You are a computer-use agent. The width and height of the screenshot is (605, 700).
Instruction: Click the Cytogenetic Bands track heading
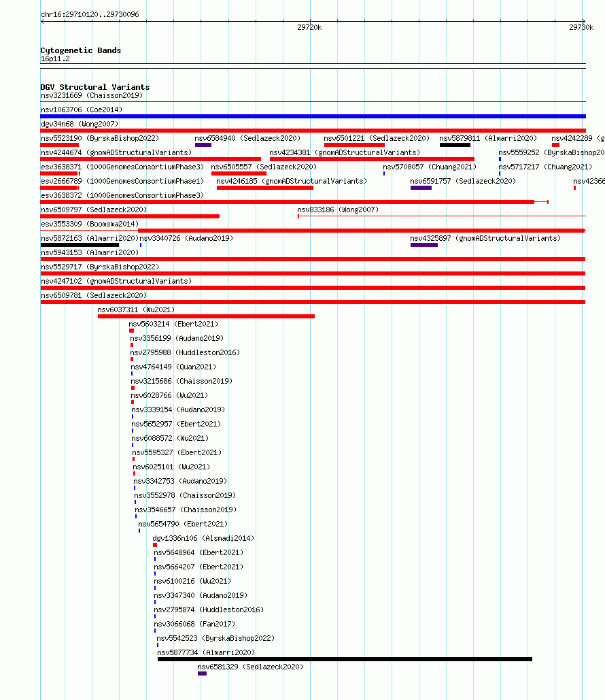click(81, 50)
